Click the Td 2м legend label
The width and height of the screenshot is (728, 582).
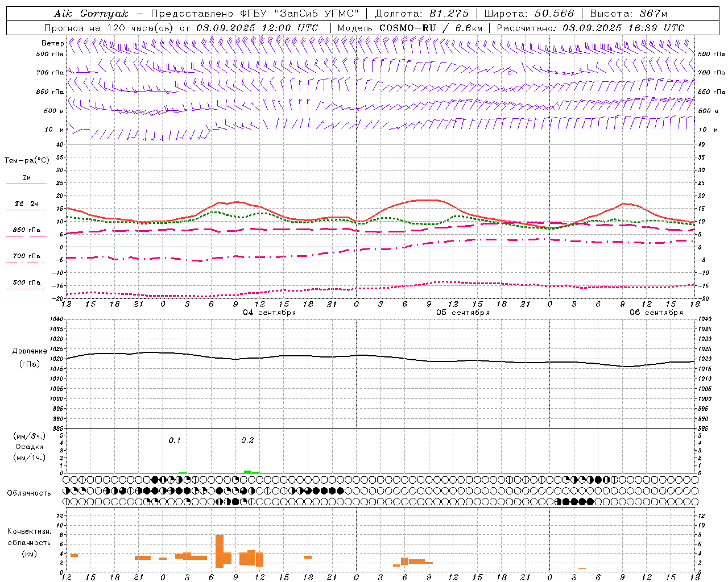(26, 203)
